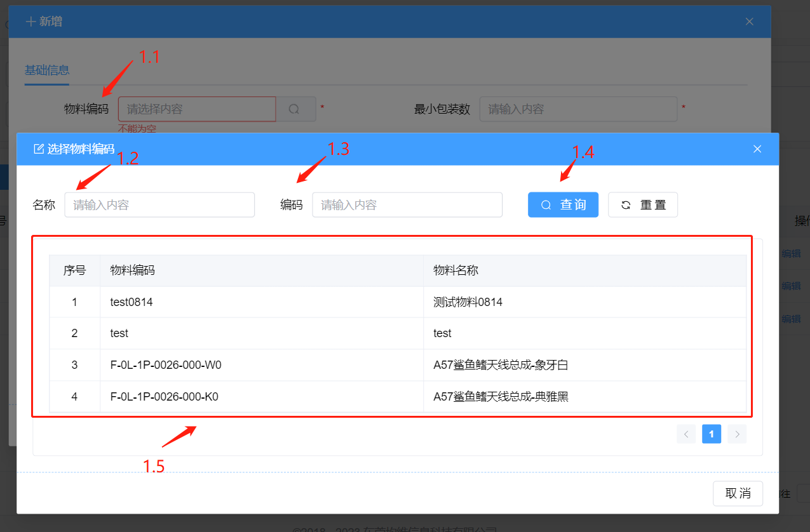This screenshot has height=532, width=810.
Task: Select row with code test0814
Action: 132,302
